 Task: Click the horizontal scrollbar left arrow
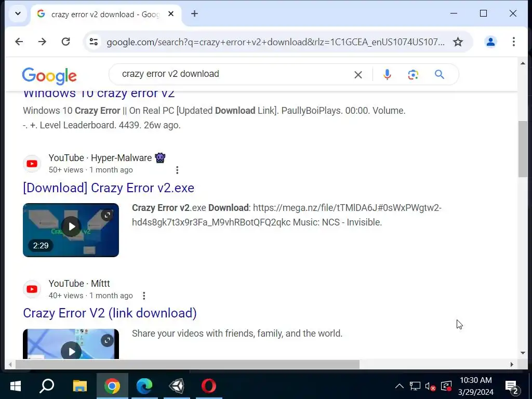(10, 364)
